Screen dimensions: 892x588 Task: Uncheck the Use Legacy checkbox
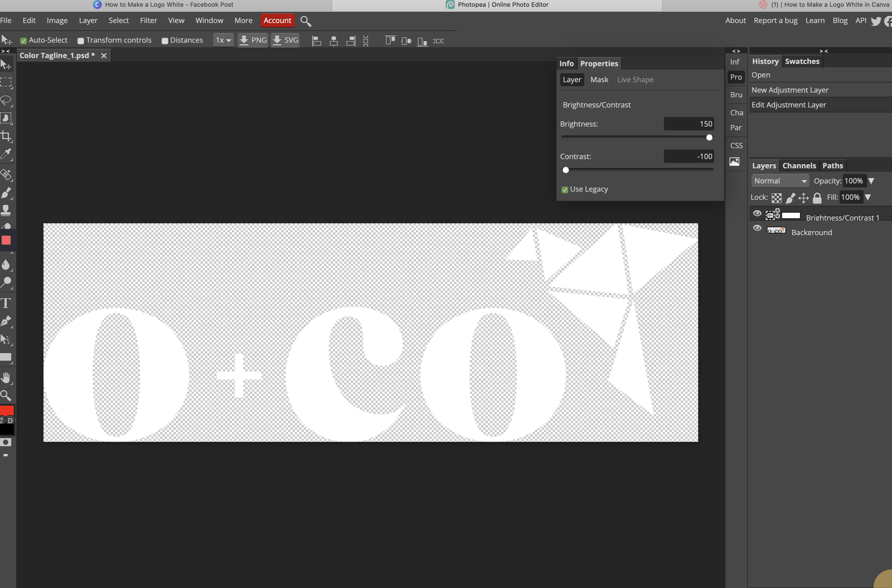coord(565,190)
